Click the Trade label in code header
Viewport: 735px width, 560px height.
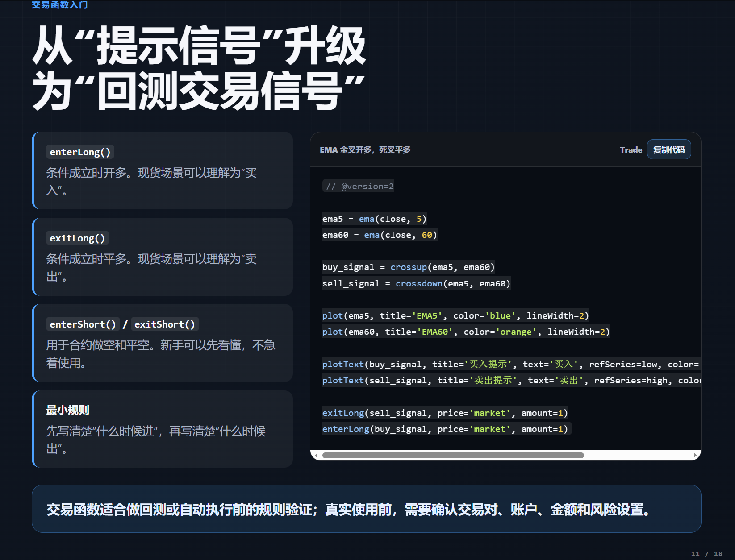pyautogui.click(x=631, y=150)
